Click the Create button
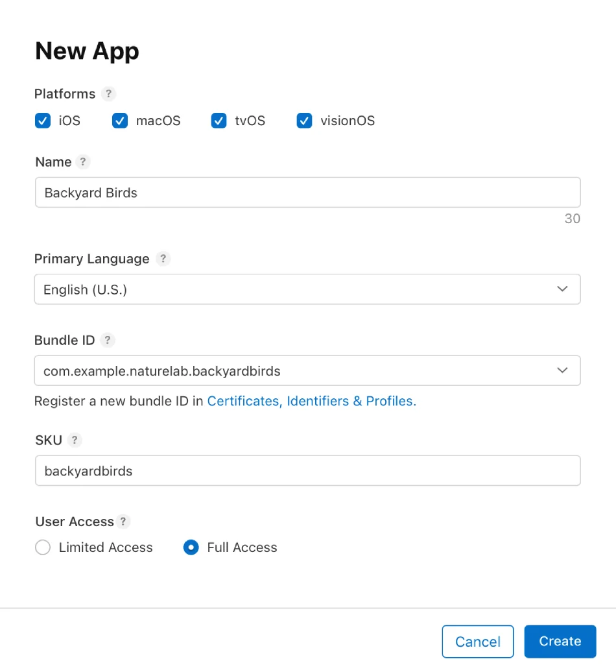Image resolution: width=616 pixels, height=672 pixels. click(x=560, y=642)
